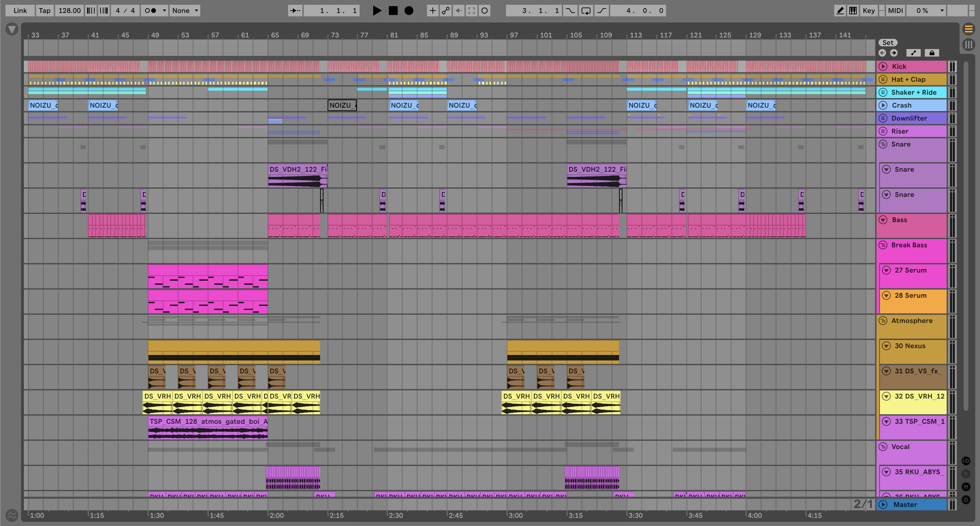Click the Arrangement Record button
The width and height of the screenshot is (980, 526).
(409, 11)
